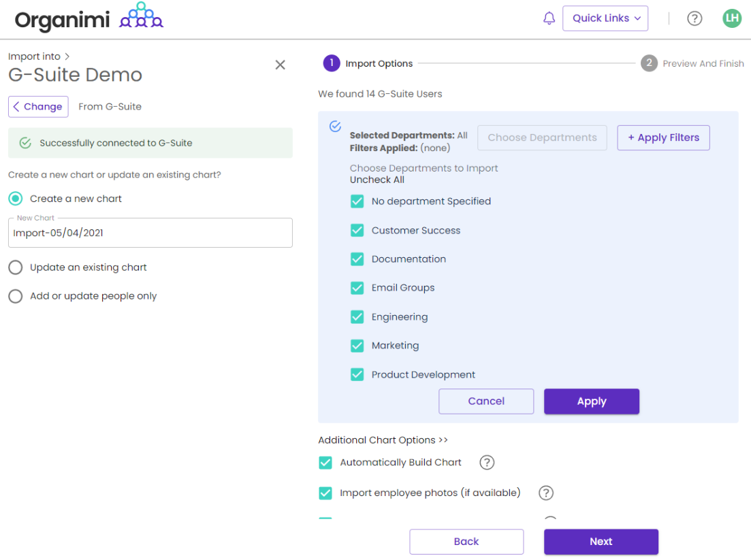Uncheck the Customer Success department
This screenshot has width=751, height=560.
point(357,231)
